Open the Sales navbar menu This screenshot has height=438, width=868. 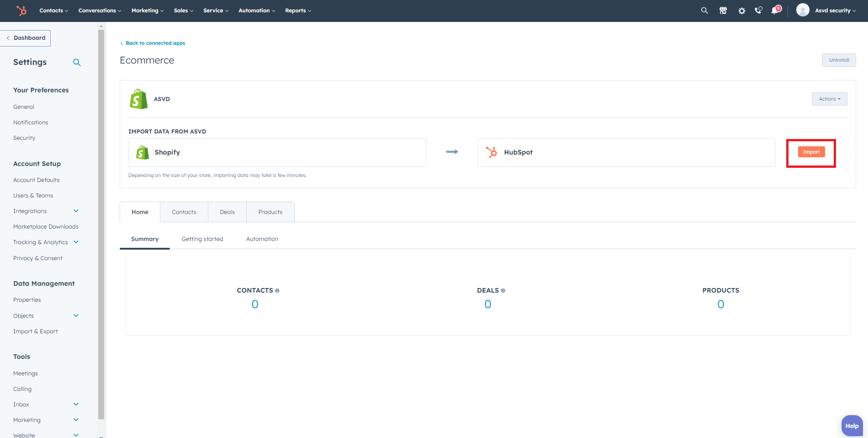pyautogui.click(x=183, y=11)
